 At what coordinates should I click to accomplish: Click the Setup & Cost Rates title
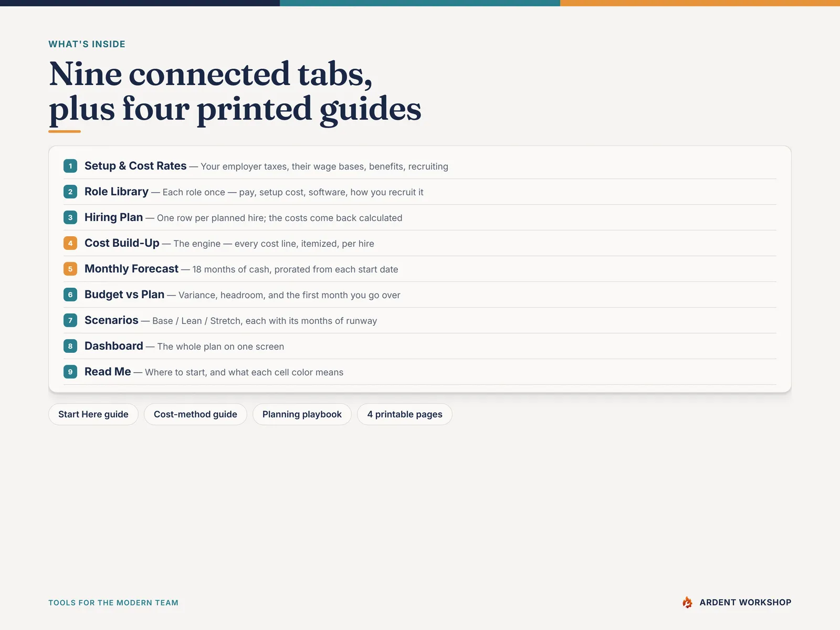135,166
